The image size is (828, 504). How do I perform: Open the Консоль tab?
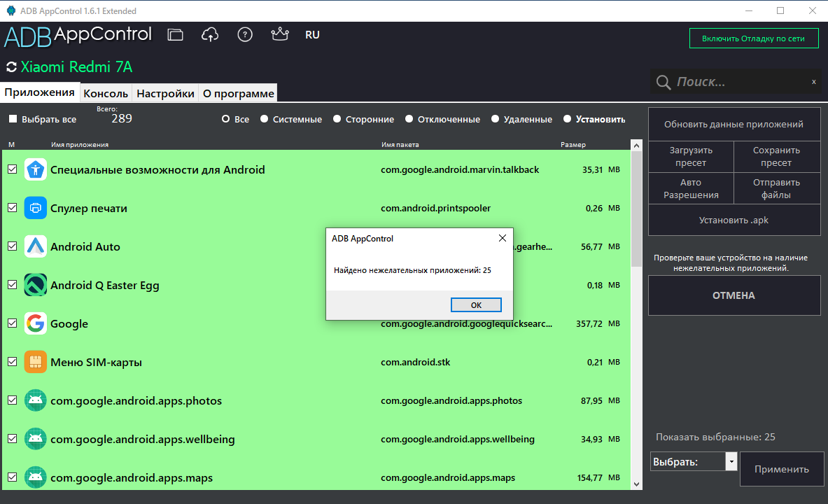point(106,94)
